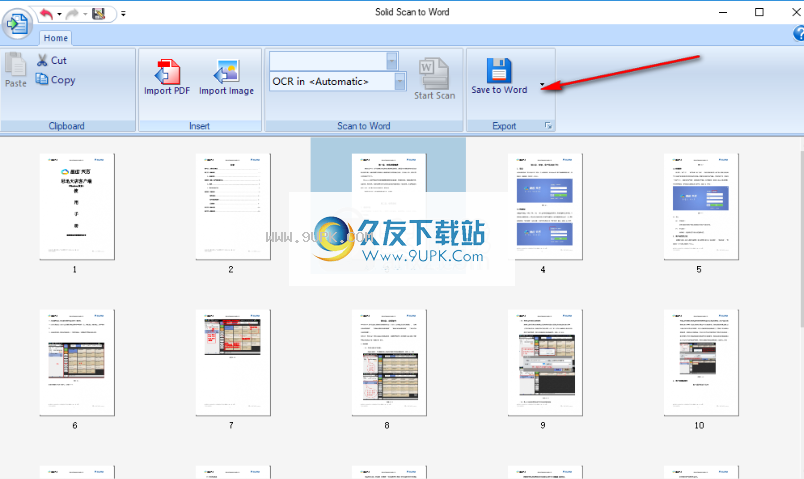Open the Help question mark icon

click(798, 33)
